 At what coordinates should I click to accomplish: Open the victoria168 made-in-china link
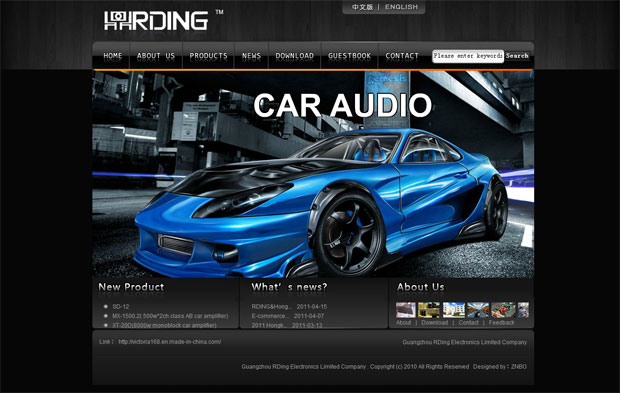click(170, 342)
